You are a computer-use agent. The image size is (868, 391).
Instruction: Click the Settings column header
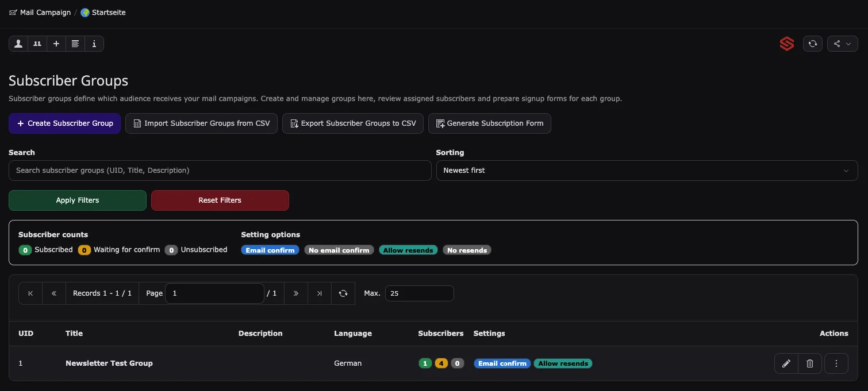489,334
